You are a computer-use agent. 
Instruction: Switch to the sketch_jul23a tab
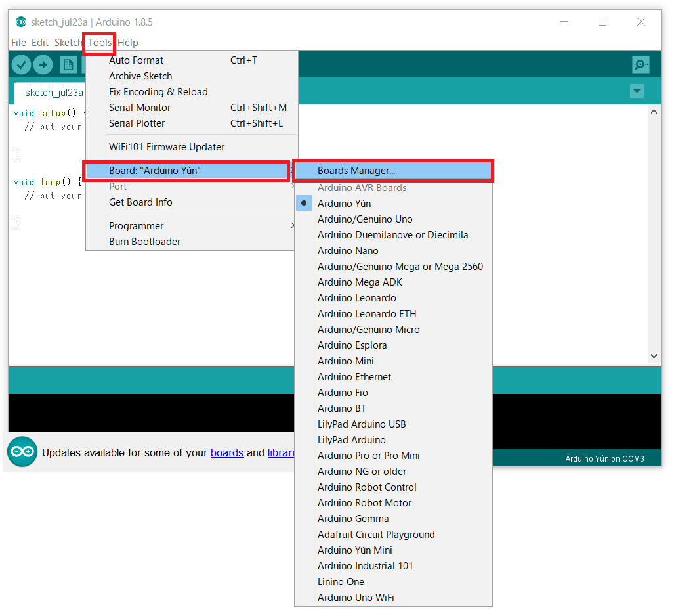54,93
